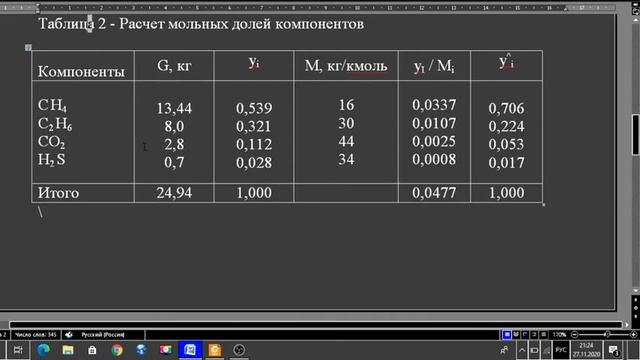The image size is (640, 360).
Task: Switch to Web Layout view
Action: [525, 335]
